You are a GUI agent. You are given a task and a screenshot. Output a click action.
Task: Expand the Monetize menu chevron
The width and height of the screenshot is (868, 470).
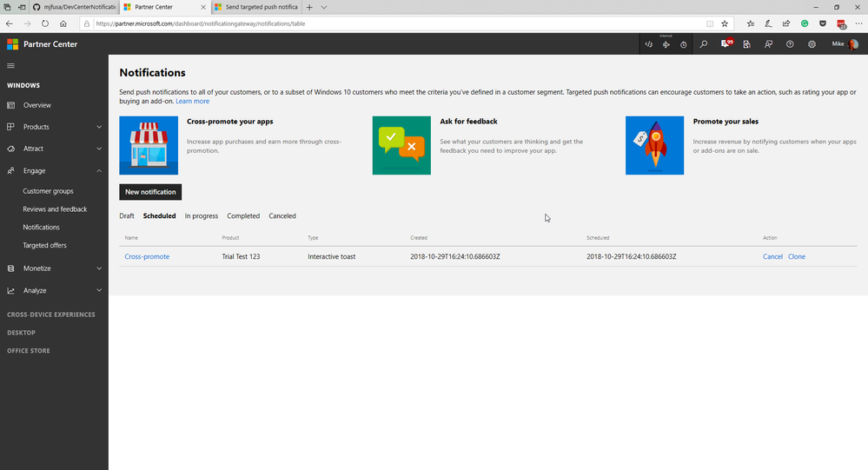tap(99, 268)
